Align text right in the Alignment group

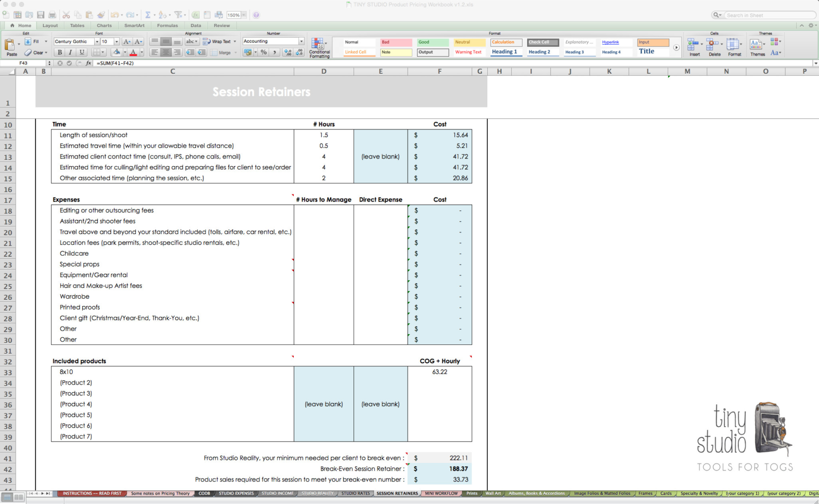(177, 52)
